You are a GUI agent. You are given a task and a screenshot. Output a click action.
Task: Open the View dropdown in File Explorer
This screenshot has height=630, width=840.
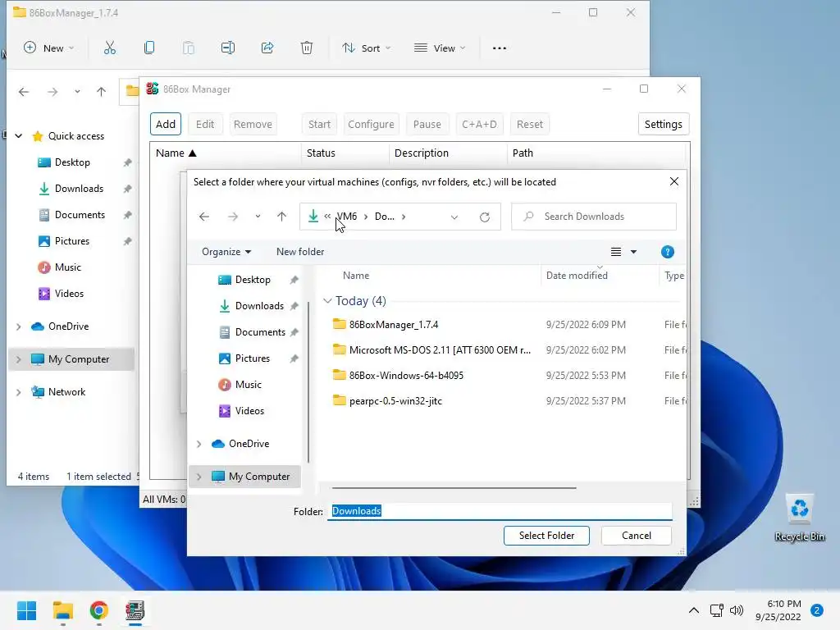[x=440, y=48]
